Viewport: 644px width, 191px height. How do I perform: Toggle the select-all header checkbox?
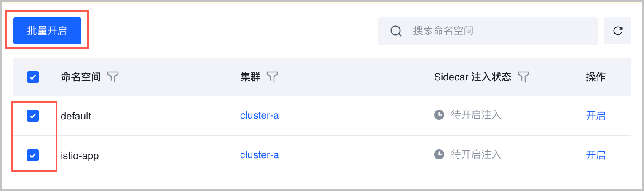click(33, 77)
